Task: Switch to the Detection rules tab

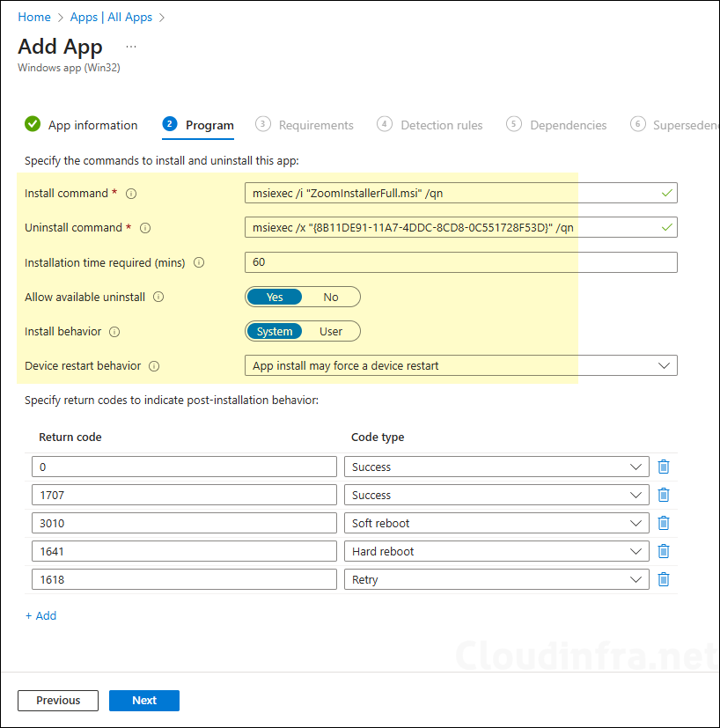Action: click(x=441, y=125)
